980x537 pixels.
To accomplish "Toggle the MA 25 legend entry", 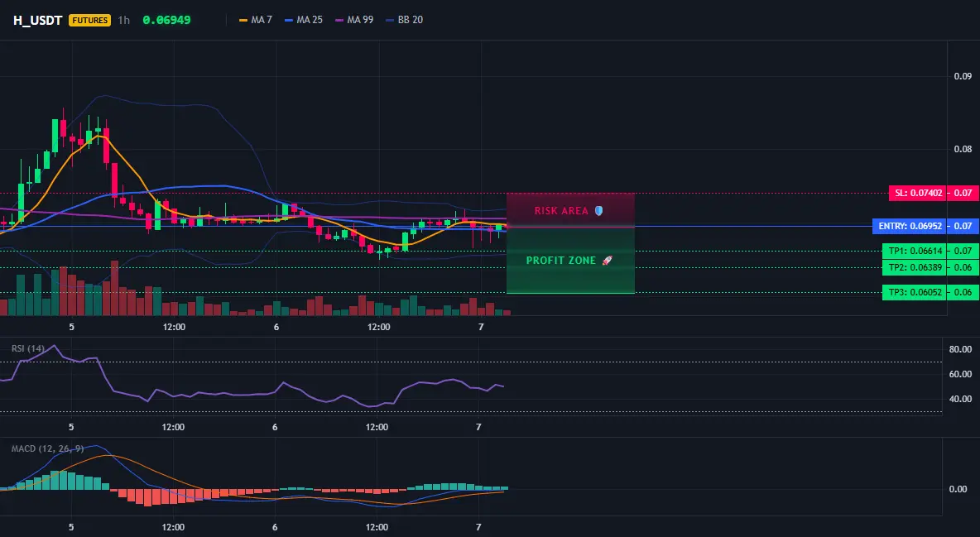I will 304,20.
